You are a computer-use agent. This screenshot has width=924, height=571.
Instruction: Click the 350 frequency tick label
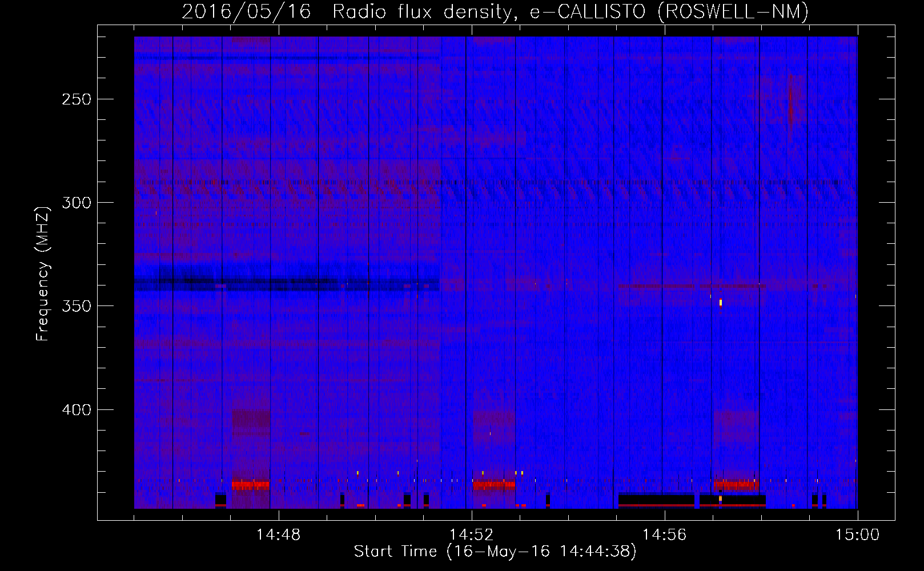coord(77,306)
